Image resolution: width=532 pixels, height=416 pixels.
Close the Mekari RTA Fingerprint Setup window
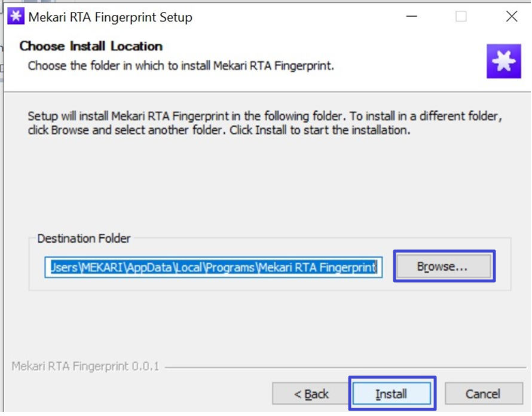(x=511, y=16)
